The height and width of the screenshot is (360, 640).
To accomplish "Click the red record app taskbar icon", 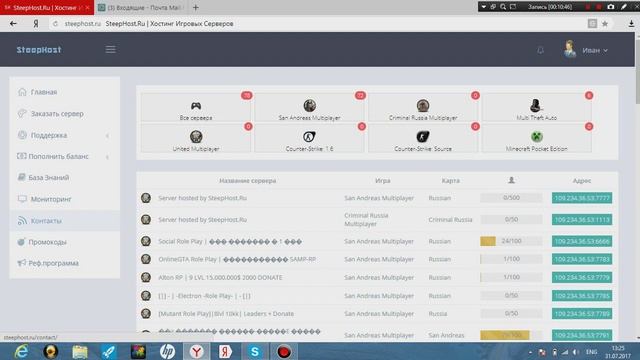I will click(284, 351).
